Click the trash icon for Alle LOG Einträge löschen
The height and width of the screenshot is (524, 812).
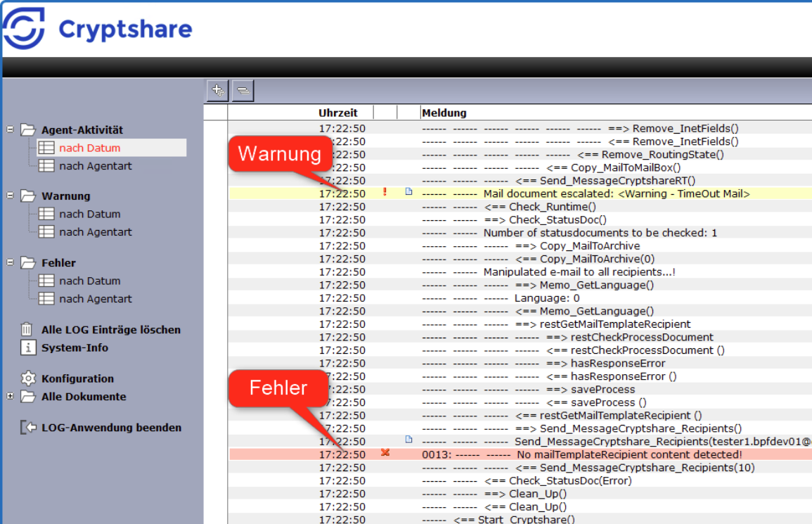[x=27, y=329]
